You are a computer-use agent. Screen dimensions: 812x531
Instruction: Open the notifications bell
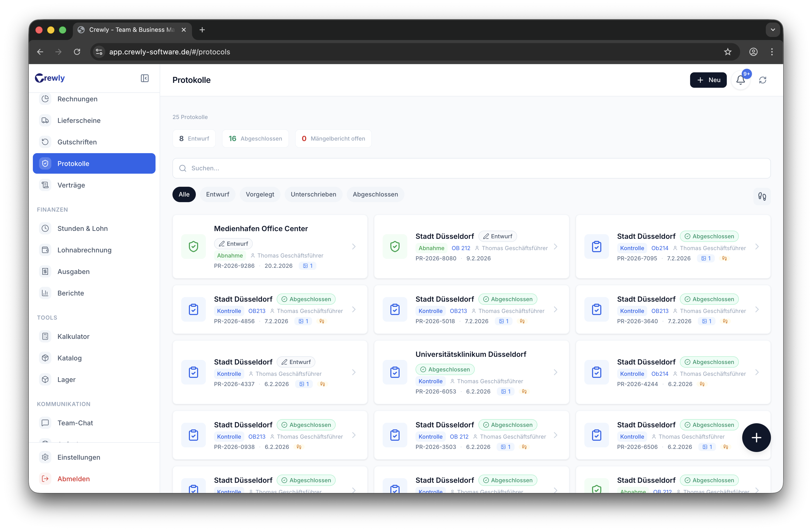pos(740,80)
